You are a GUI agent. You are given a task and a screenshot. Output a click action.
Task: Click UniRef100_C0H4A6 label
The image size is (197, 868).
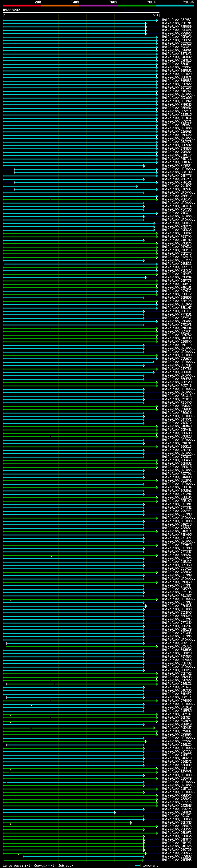tap(177, 321)
